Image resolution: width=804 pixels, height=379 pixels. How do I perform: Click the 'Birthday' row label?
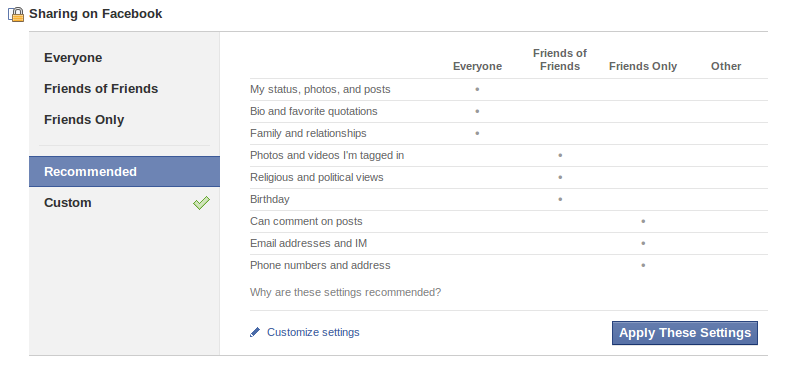point(270,200)
